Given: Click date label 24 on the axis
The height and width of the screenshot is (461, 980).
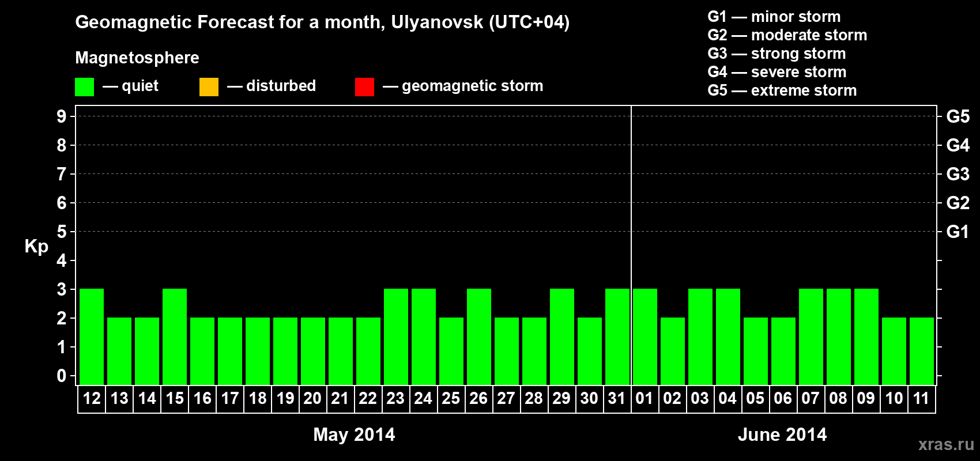Looking at the screenshot, I should click(424, 398).
